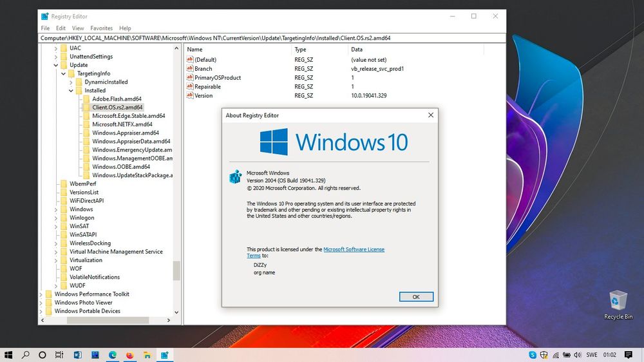Image resolution: width=644 pixels, height=362 pixels.
Task: Select the Microsoft.Edge.Stable.amd64 key
Action: [129, 116]
